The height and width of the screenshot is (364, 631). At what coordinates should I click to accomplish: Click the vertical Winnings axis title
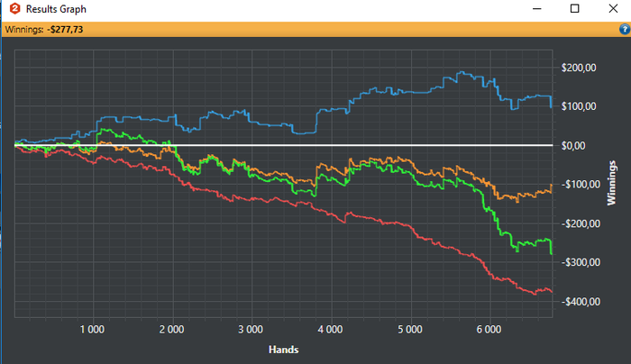(612, 183)
